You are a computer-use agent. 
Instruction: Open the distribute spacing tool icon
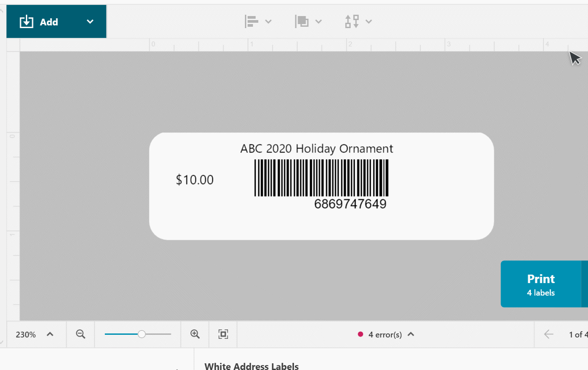[x=352, y=21]
